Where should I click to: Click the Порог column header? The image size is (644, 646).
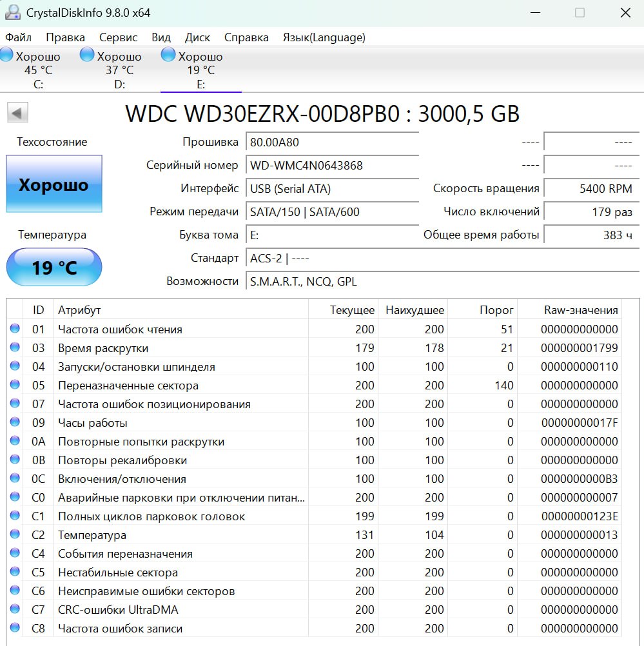[482, 309]
